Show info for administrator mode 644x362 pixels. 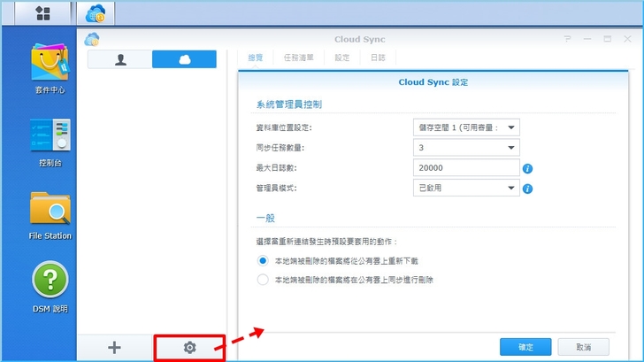point(527,189)
